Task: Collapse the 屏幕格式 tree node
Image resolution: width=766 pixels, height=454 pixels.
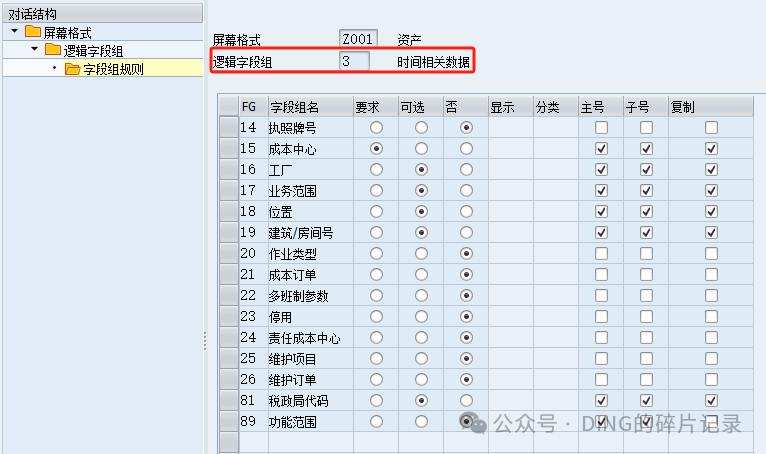Action: tap(15, 31)
